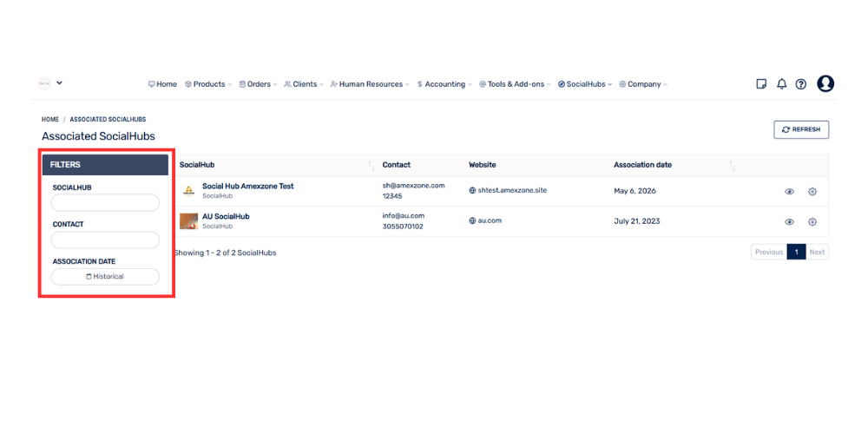Click the Website column header
The image size is (868, 434).
[x=482, y=165]
